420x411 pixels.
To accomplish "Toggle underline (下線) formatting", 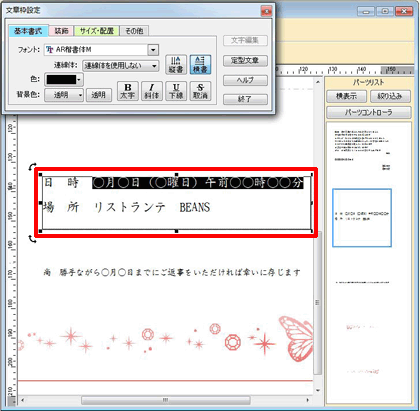I will point(176,91).
